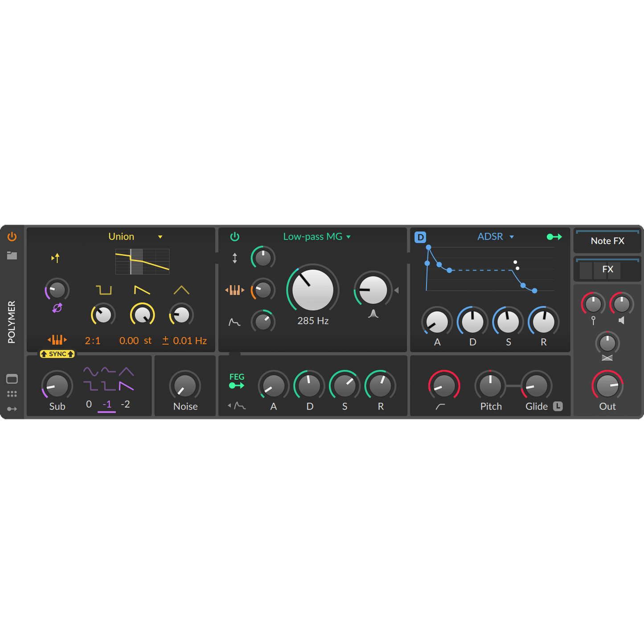Select the triangle waveform icon
This screenshot has width=644, height=644.
(x=181, y=290)
